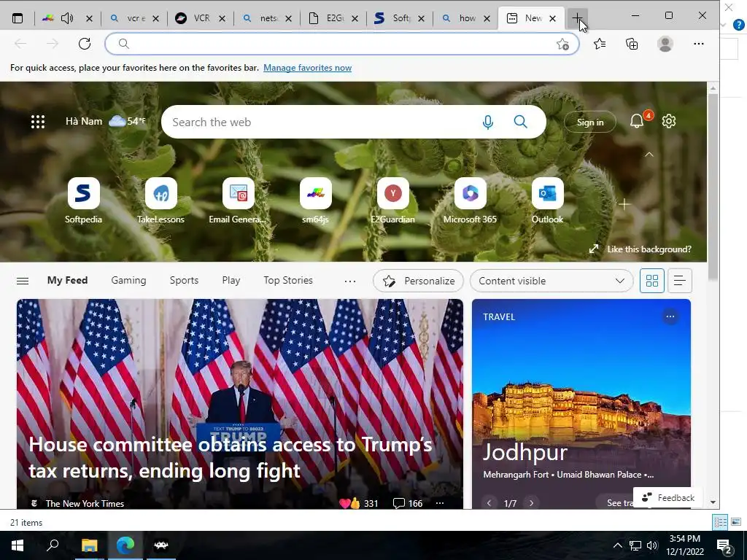Open the Collections icon
The width and height of the screenshot is (747, 560).
pos(632,44)
